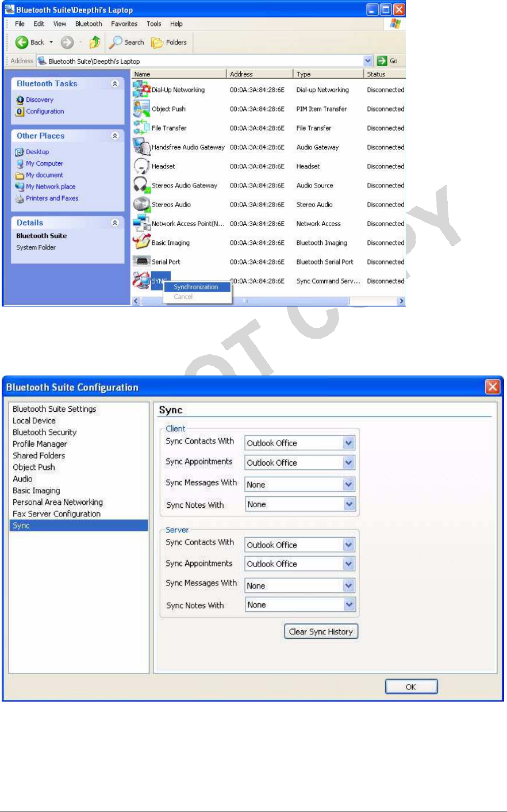Open the Favorites menu
This screenshot has height=812, width=507.
click(124, 24)
